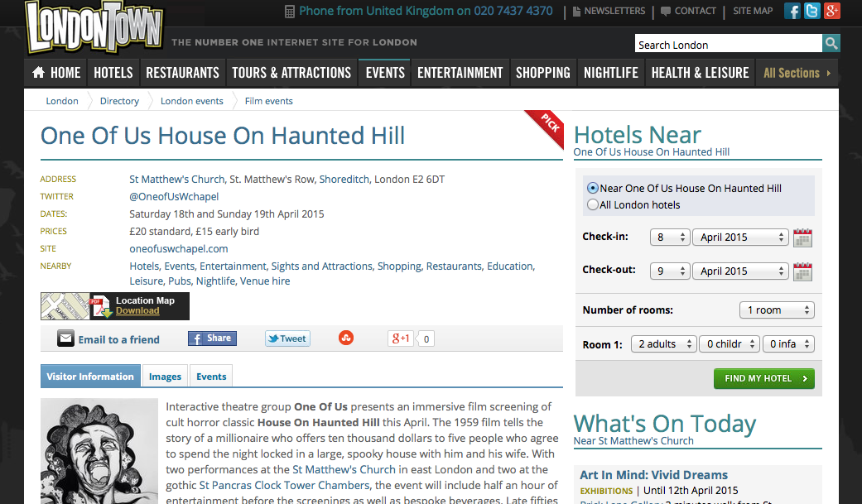Open the Restaurants navigation menu item
The height and width of the screenshot is (504, 862).
(182, 73)
